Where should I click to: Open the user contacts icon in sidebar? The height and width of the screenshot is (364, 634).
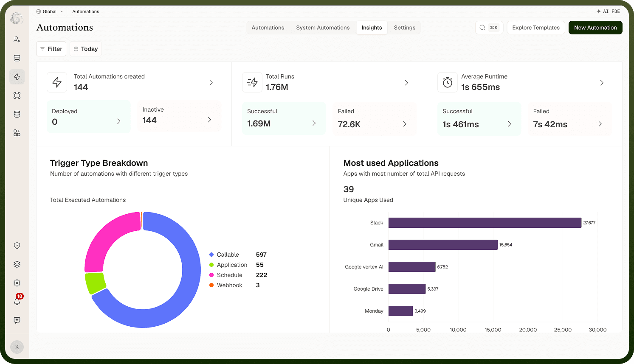coord(17,39)
